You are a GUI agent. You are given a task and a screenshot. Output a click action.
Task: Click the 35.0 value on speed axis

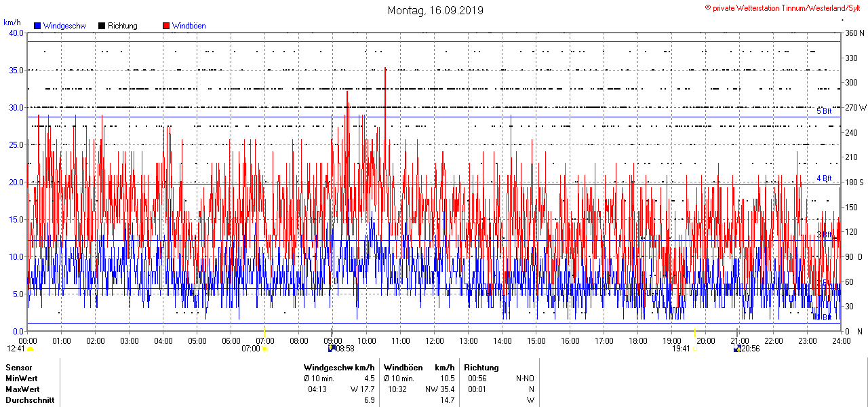pyautogui.click(x=16, y=70)
